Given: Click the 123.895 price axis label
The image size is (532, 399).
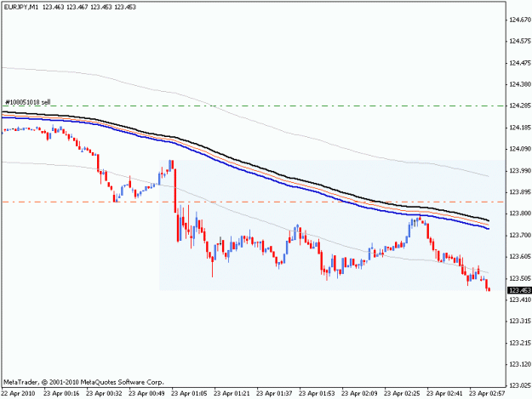Looking at the screenshot, I should (520, 192).
